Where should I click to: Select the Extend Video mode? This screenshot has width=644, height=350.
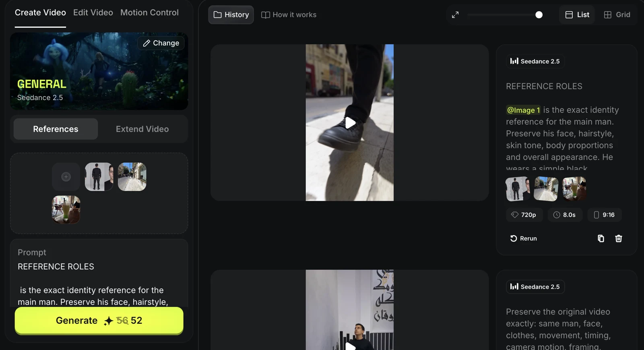[142, 129]
